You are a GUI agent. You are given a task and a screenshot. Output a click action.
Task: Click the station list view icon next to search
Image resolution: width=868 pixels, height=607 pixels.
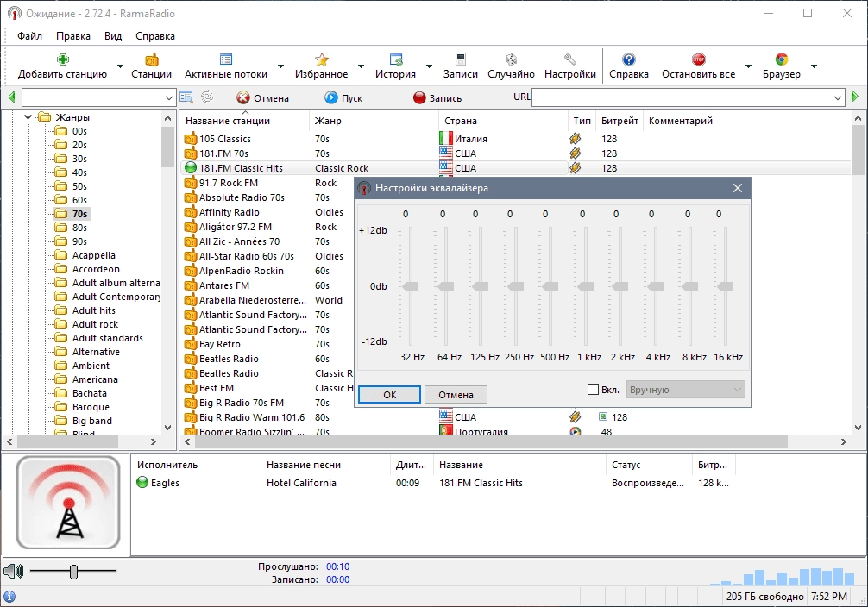click(186, 97)
